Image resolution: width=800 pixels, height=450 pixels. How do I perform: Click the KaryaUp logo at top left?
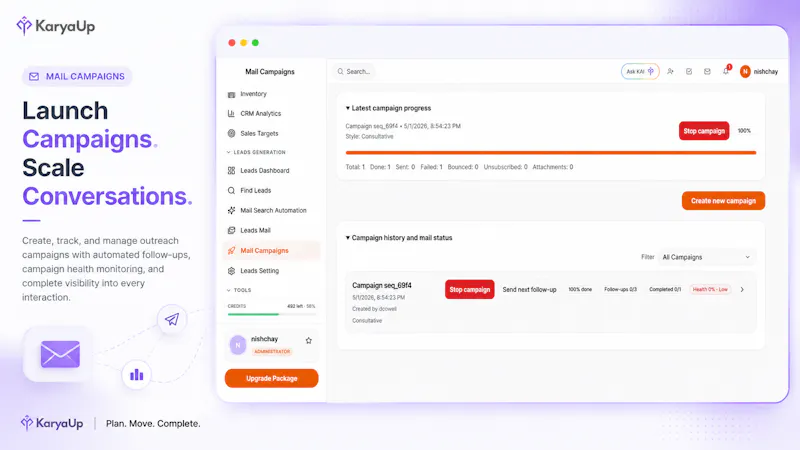56,26
